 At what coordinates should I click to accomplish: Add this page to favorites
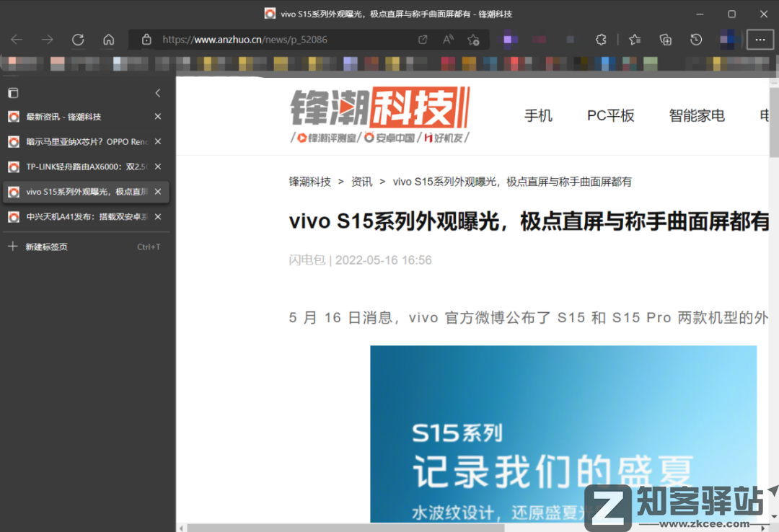(473, 40)
